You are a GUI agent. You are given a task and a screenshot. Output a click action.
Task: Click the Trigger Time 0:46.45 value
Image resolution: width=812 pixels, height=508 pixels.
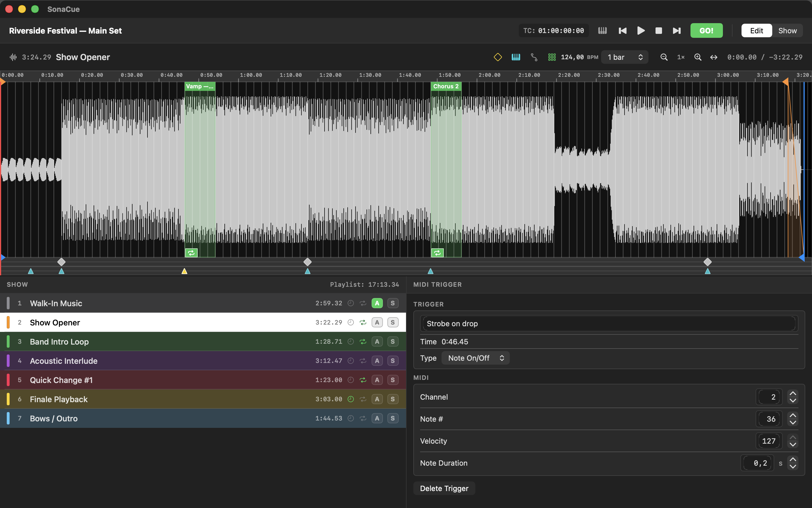(455, 342)
